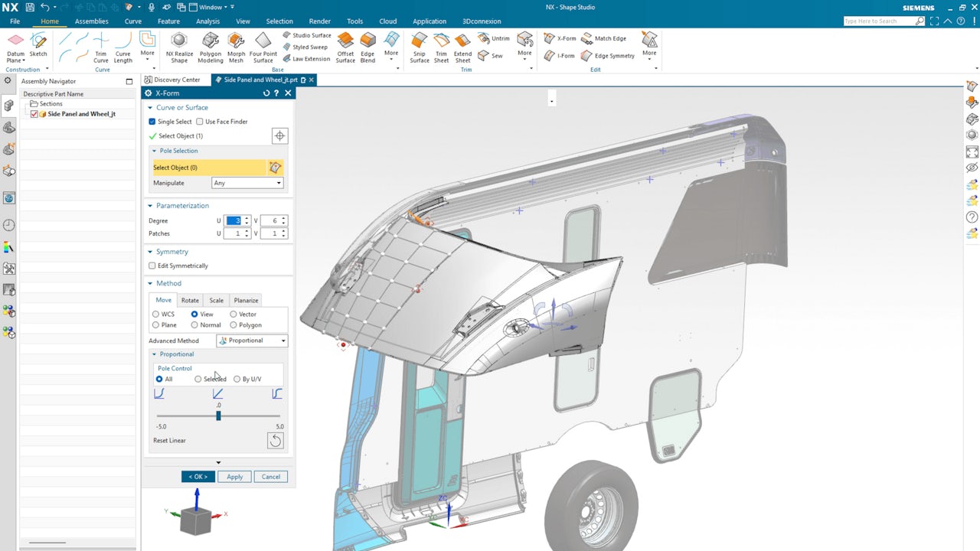Viewport: 980px width, 551px height.
Task: Select the Vector radio button in Method
Action: 234,314
